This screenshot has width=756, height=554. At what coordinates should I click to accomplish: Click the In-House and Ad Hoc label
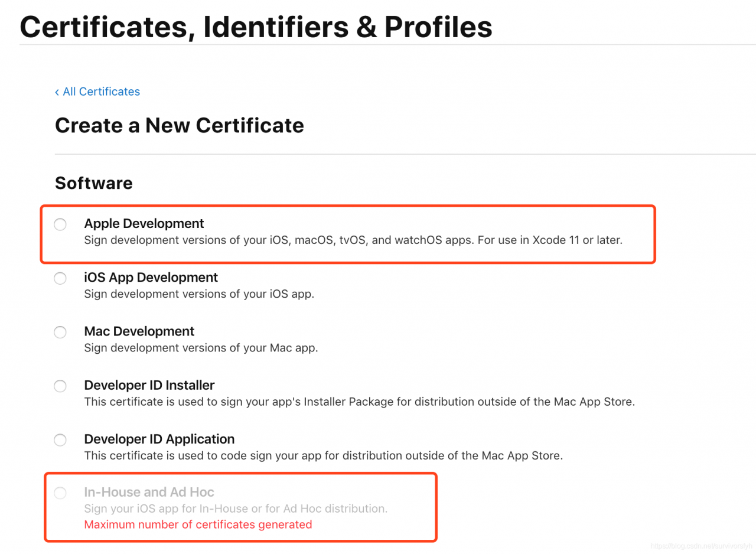point(149,492)
